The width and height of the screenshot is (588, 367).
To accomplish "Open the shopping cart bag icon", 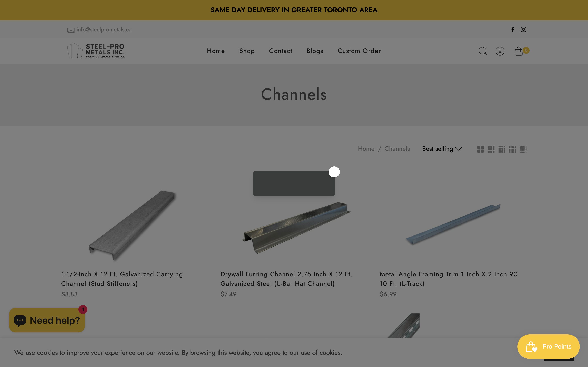I will coord(519,51).
